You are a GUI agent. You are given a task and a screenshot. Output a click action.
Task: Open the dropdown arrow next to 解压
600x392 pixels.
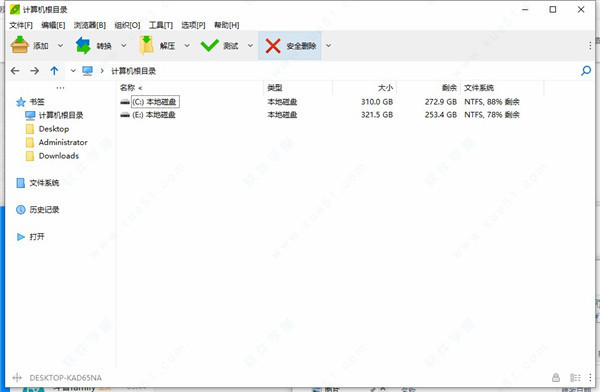(x=187, y=46)
